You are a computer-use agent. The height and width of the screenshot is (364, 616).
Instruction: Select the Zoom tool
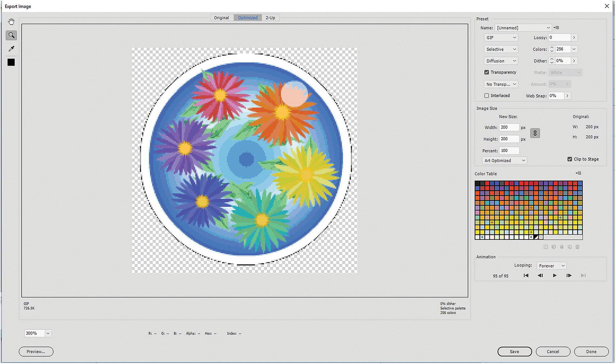pos(11,35)
